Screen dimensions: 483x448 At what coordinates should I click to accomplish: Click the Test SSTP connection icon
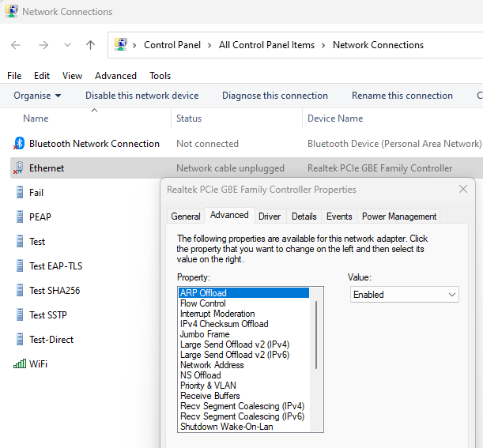click(x=20, y=314)
